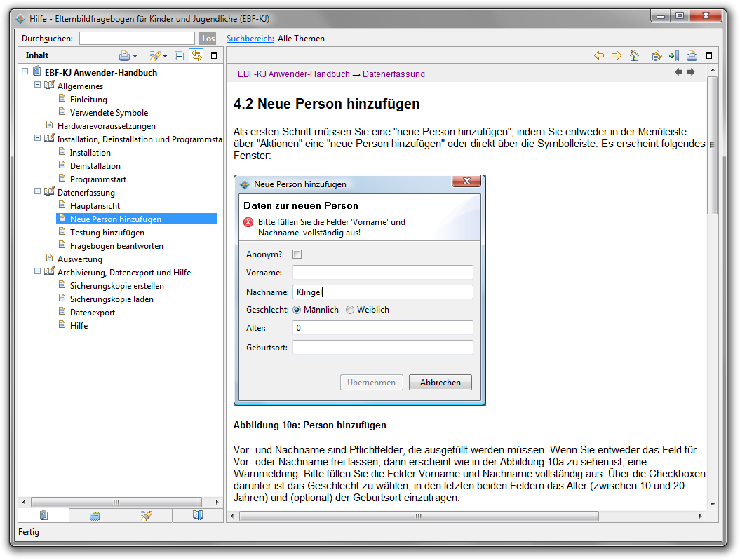Click the vertical scrollbar thumb of the content pane
Screen dimensions: 740x560
click(712, 145)
